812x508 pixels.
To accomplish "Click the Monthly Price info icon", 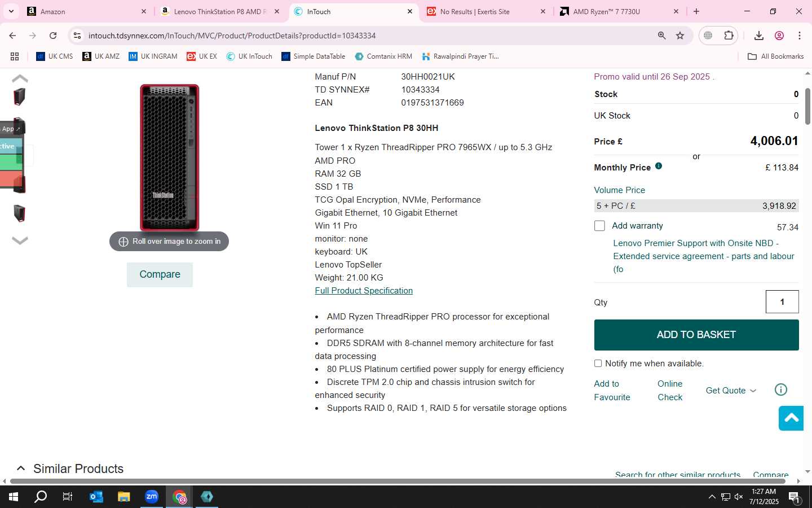I will point(659,167).
